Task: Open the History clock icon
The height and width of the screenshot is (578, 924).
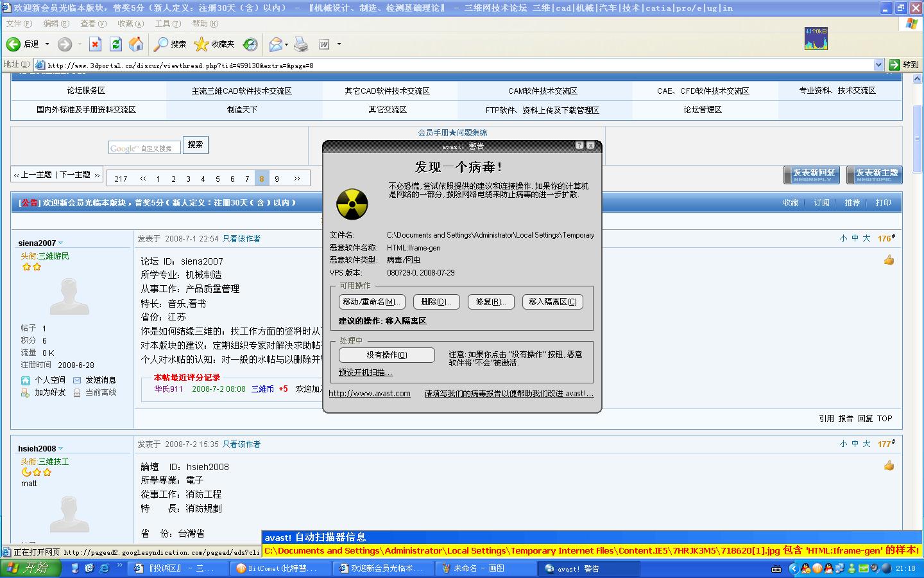Action: [x=250, y=44]
